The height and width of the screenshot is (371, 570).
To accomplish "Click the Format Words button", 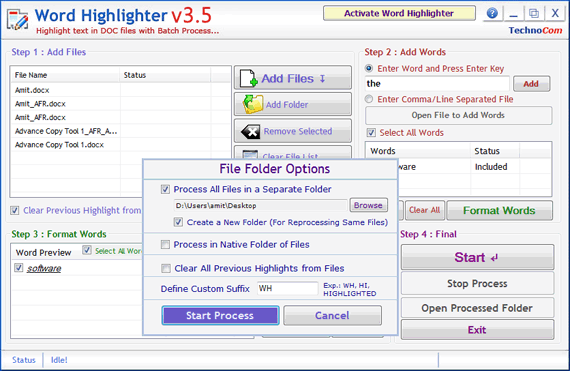I will pyautogui.click(x=499, y=210).
